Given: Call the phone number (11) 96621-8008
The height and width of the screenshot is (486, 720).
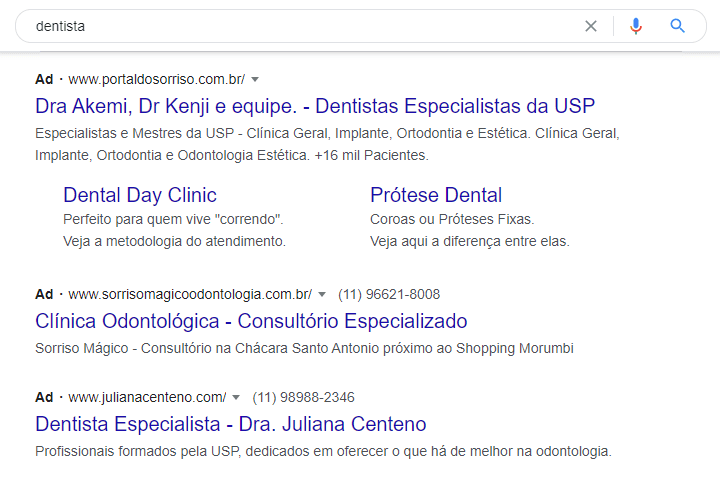Looking at the screenshot, I should click(389, 294).
